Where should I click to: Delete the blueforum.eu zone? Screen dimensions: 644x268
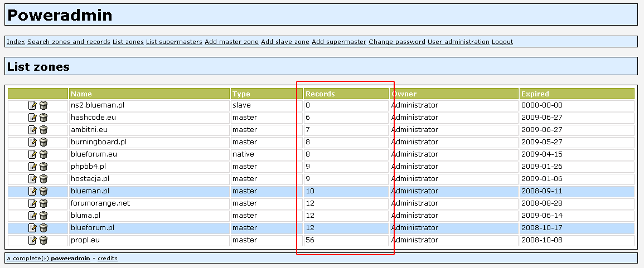[x=43, y=154]
